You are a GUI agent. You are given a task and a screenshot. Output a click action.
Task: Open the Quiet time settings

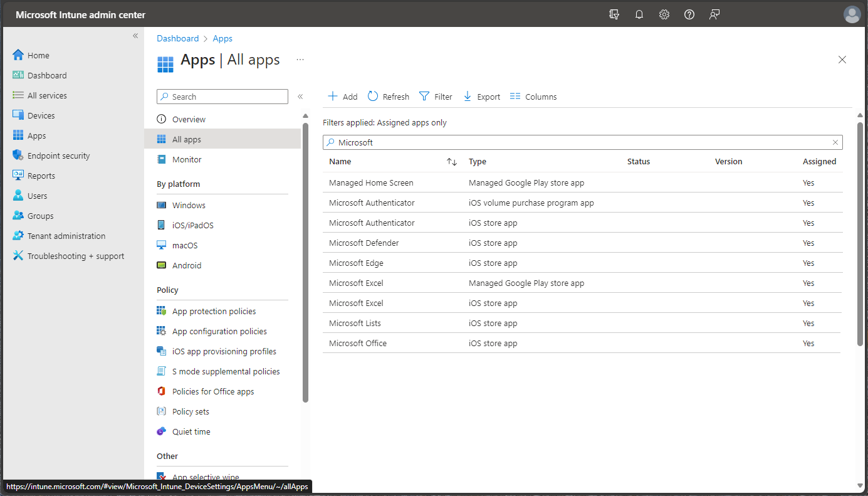(191, 431)
